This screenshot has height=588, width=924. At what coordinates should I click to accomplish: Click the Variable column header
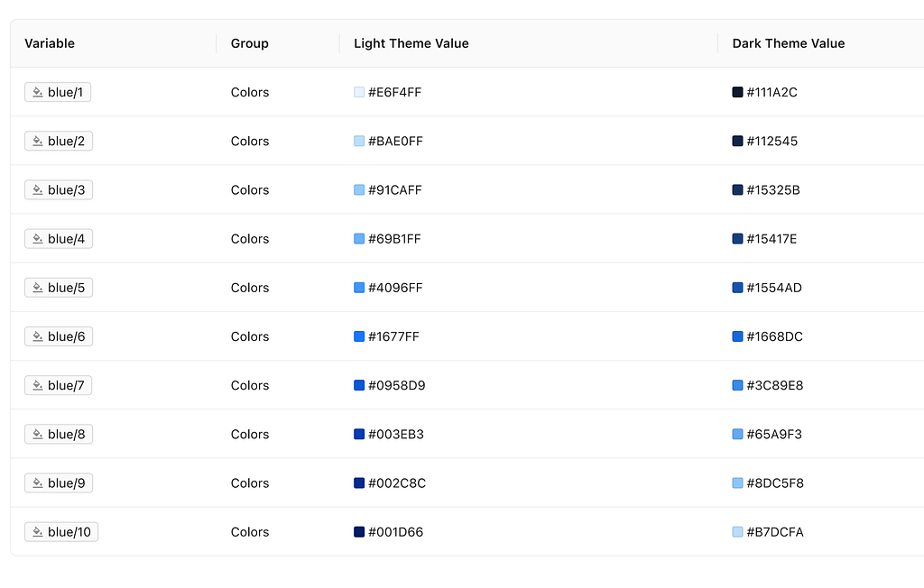click(x=50, y=43)
